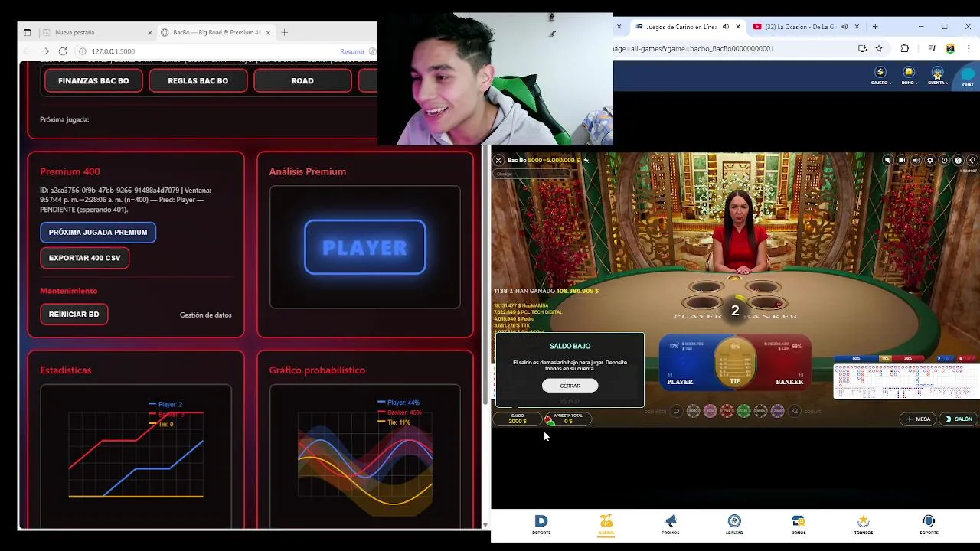Close the La Ocasión YouTube tab
This screenshot has width=980, height=551.
(857, 27)
